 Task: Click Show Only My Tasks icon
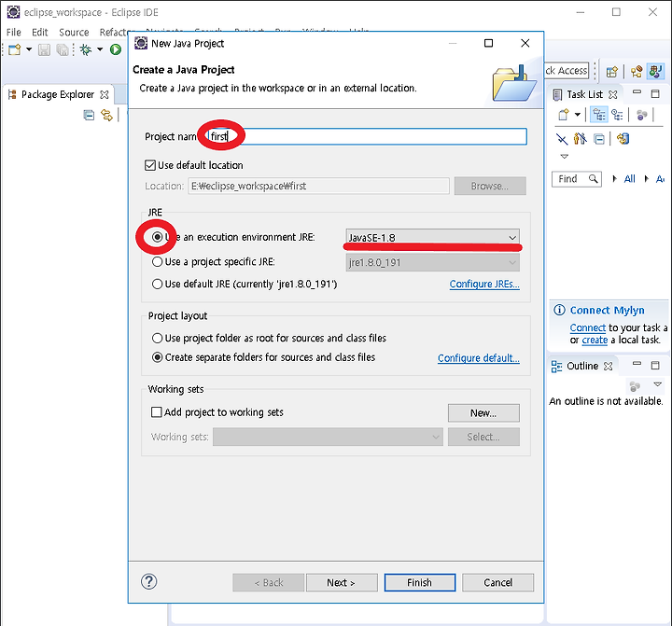[581, 138]
